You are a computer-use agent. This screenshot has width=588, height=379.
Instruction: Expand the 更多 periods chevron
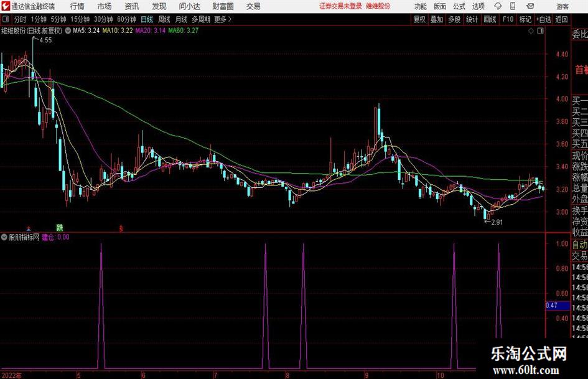[223, 19]
